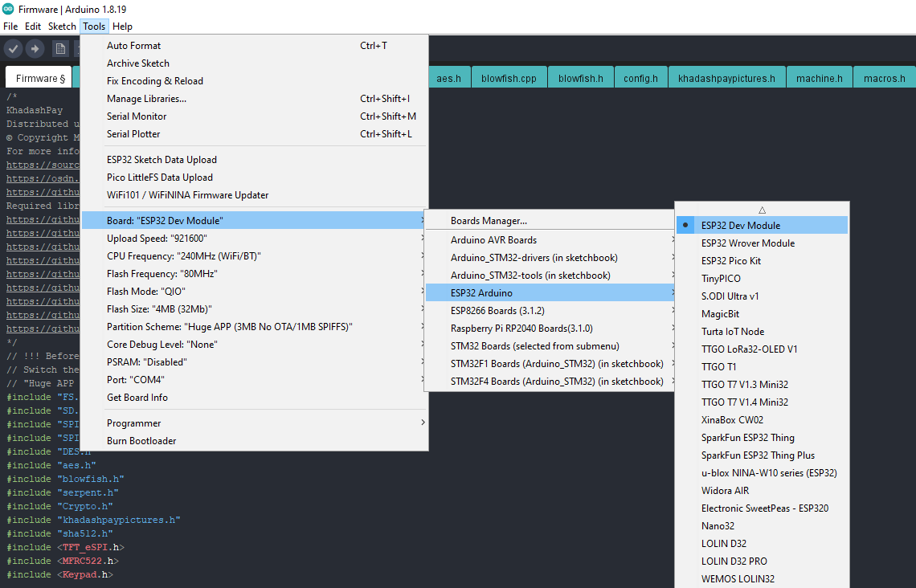916x588 pixels.
Task: Open Arduino_STM32-tools (in sketchbook) submenu
Action: tap(550, 275)
